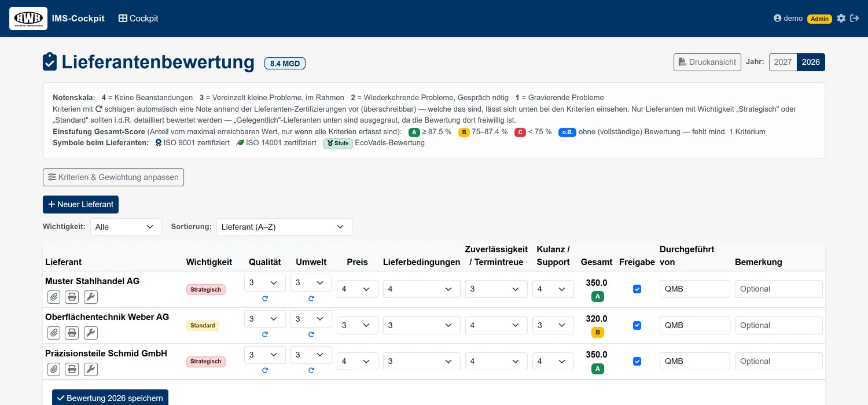Switch to year 2027
The width and height of the screenshot is (868, 405).
pyautogui.click(x=783, y=62)
